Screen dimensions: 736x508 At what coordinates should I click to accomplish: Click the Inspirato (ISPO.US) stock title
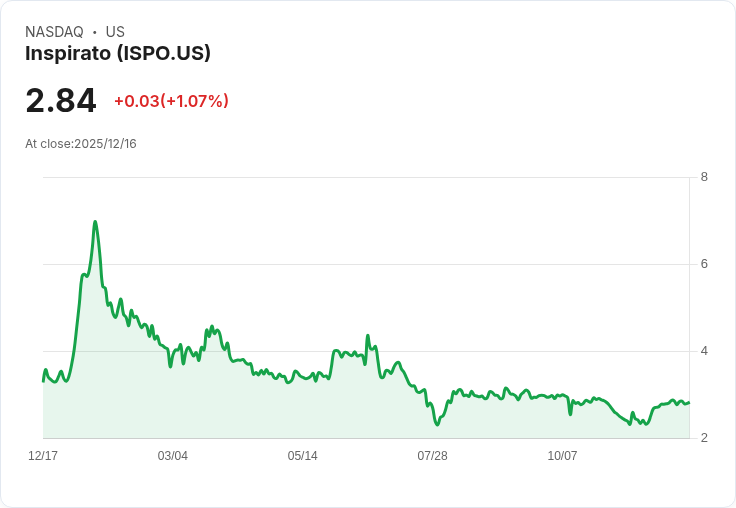click(x=118, y=54)
